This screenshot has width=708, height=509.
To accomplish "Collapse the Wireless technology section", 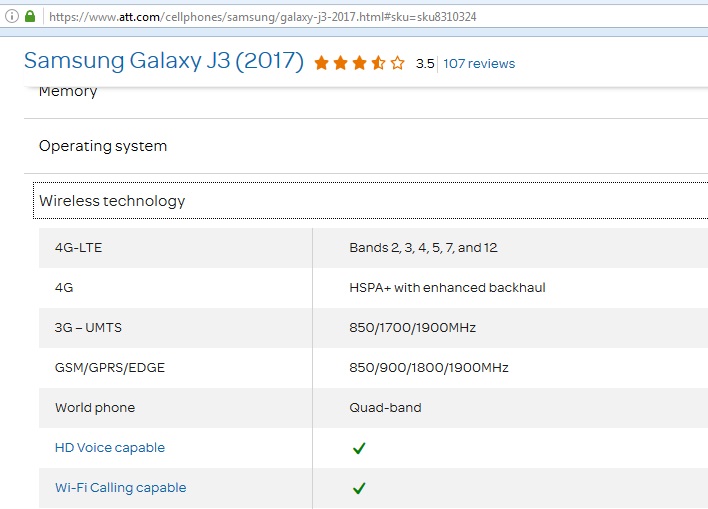I will (112, 201).
